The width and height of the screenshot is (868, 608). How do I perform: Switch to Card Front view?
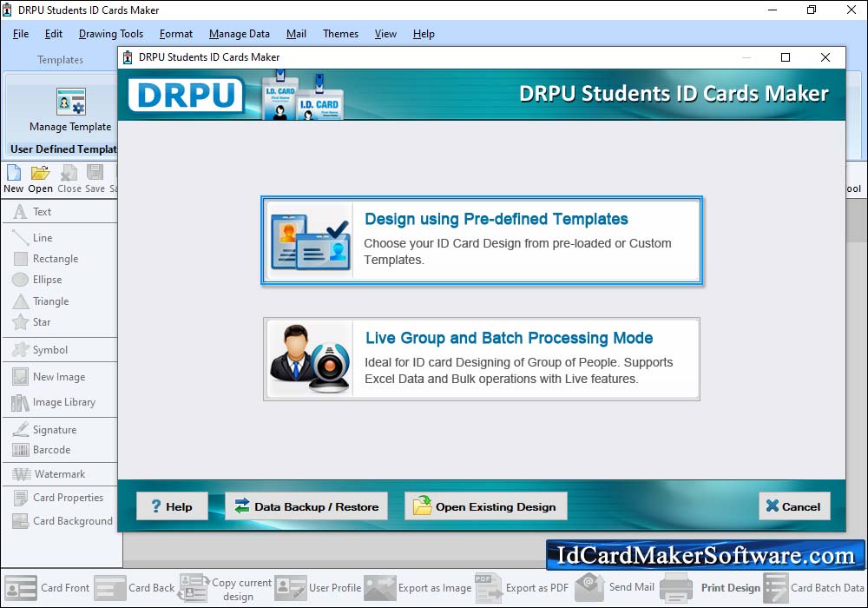click(47, 587)
